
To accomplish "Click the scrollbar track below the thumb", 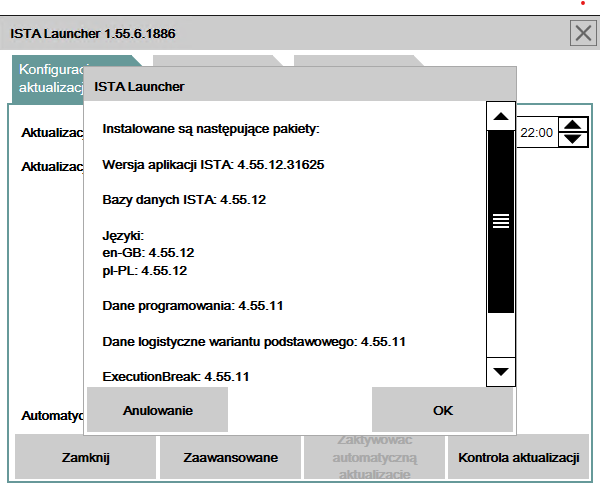I will (501, 335).
